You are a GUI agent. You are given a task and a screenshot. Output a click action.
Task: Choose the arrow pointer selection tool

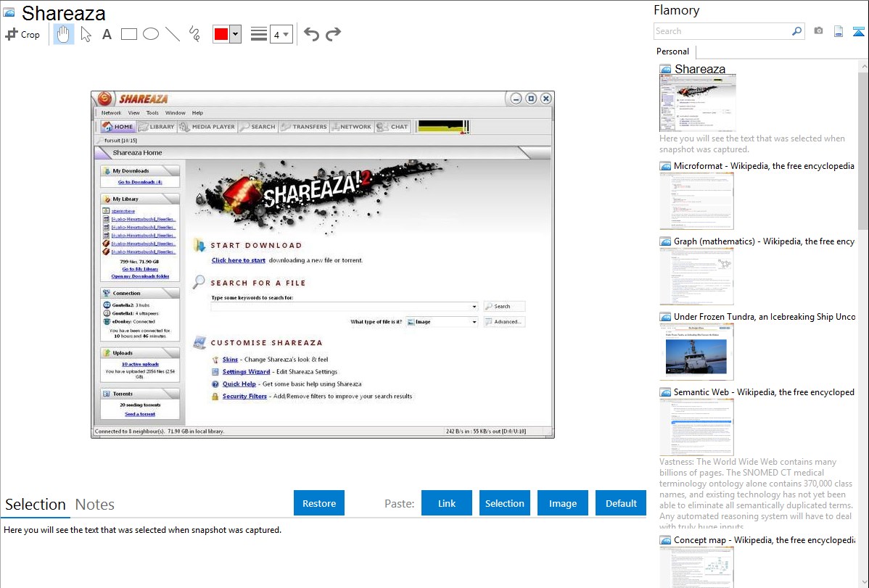[x=86, y=34]
